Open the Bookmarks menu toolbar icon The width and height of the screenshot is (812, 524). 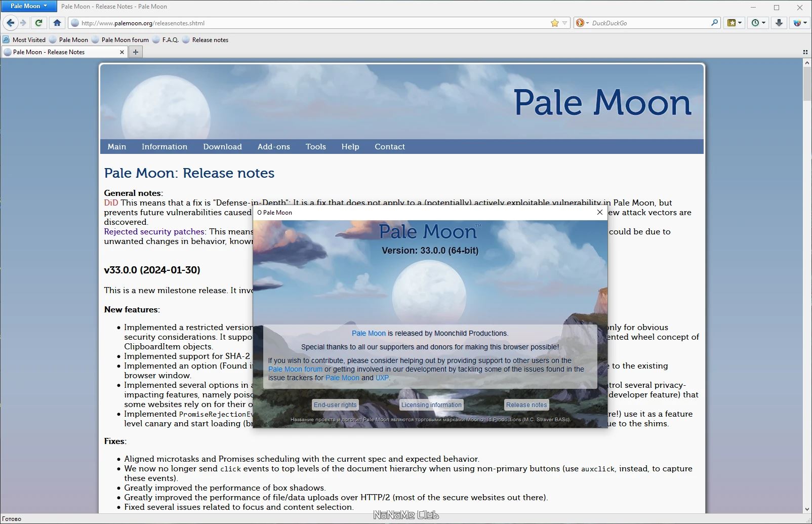pyautogui.click(x=735, y=23)
